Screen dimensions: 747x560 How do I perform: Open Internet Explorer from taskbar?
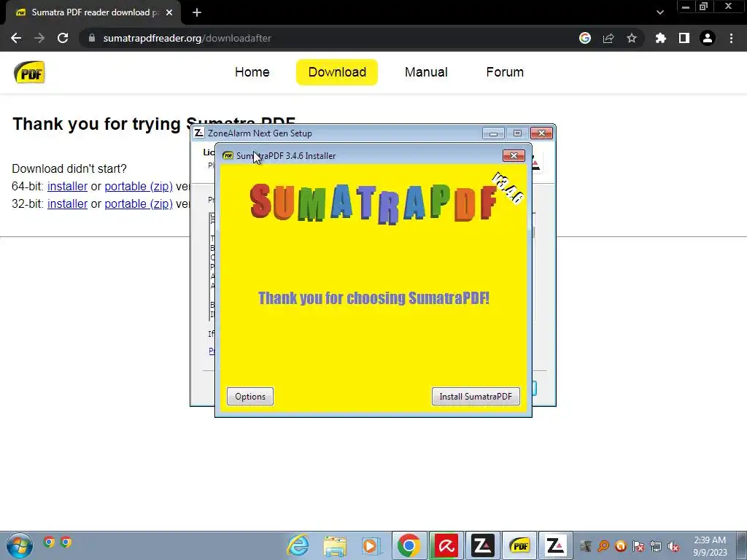[x=298, y=545]
